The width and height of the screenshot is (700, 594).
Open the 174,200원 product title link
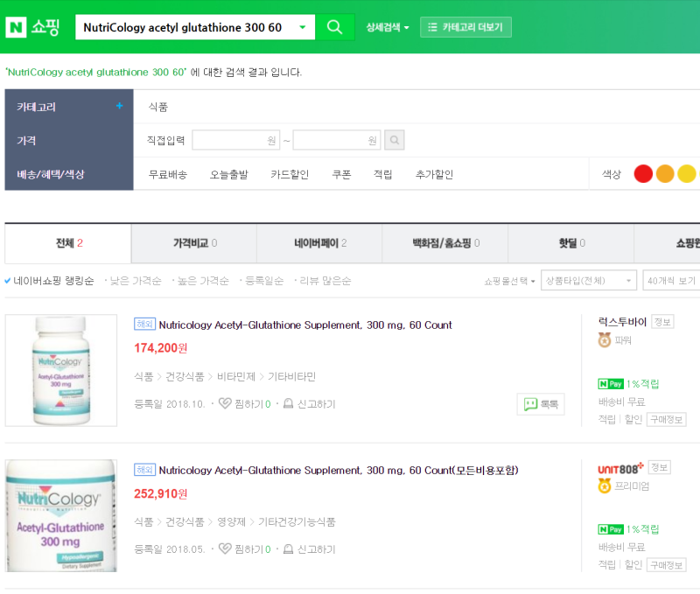[x=305, y=325]
